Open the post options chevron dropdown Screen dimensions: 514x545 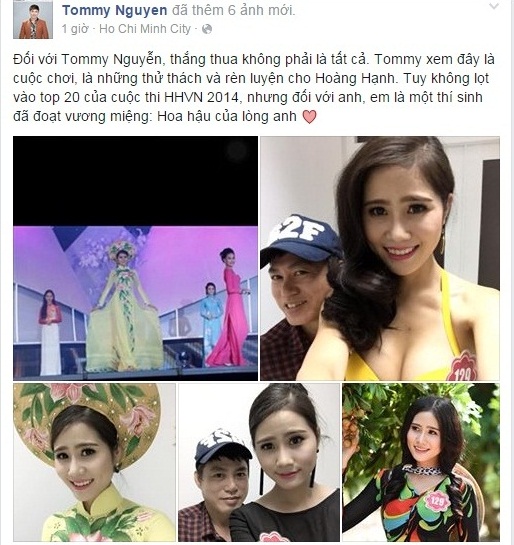pyautogui.click(x=494, y=6)
